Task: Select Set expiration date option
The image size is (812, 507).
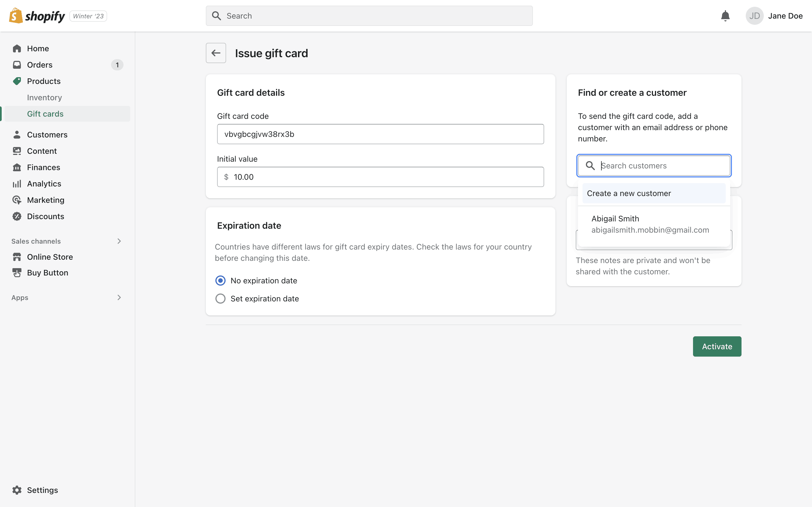Action: tap(220, 299)
